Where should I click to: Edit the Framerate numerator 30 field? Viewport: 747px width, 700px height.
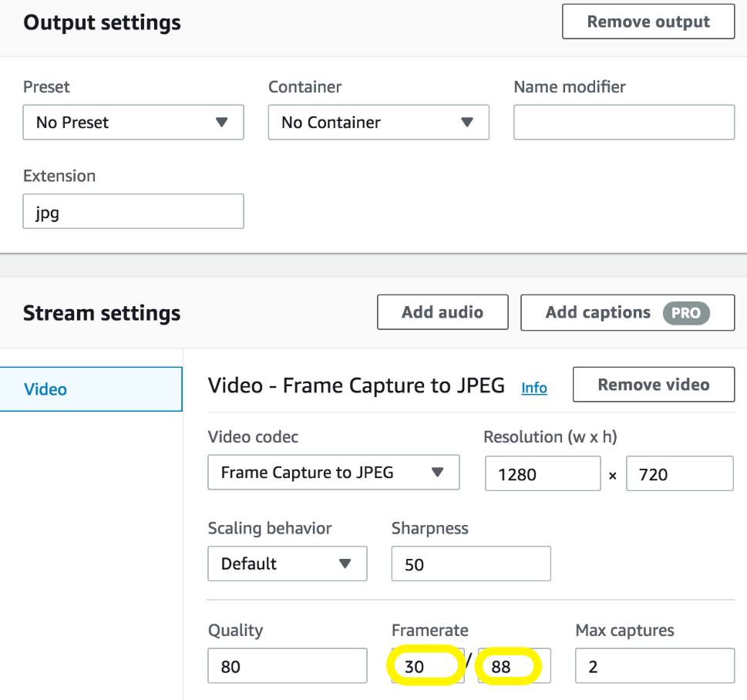pos(427,665)
